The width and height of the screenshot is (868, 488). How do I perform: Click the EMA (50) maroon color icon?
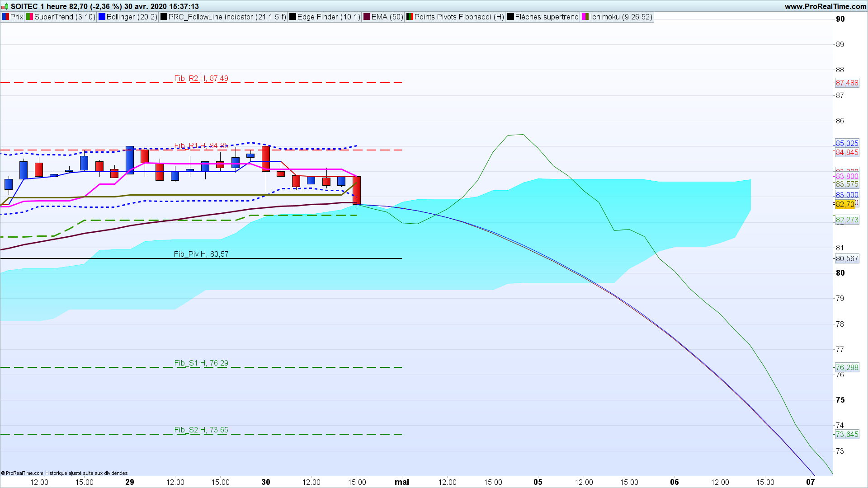point(367,17)
